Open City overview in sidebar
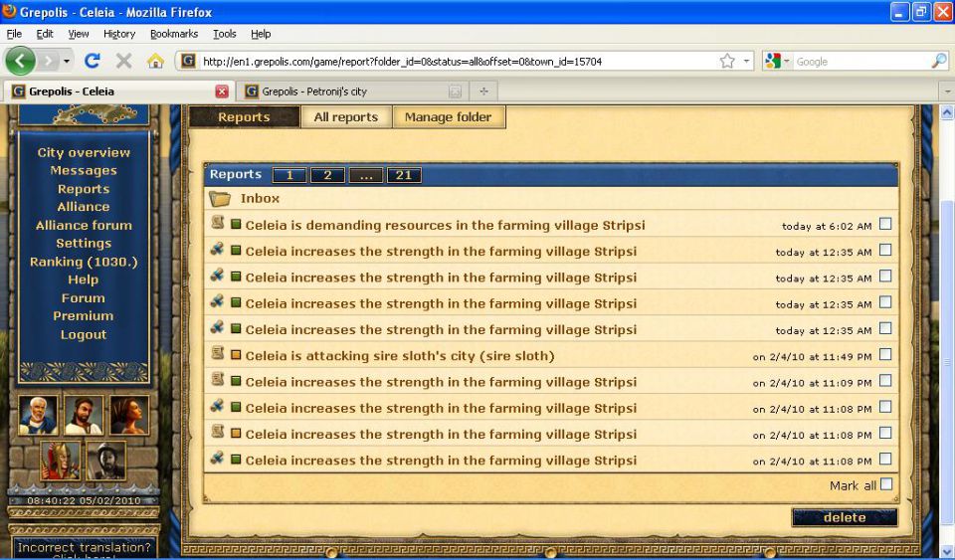955x560 pixels. (84, 152)
